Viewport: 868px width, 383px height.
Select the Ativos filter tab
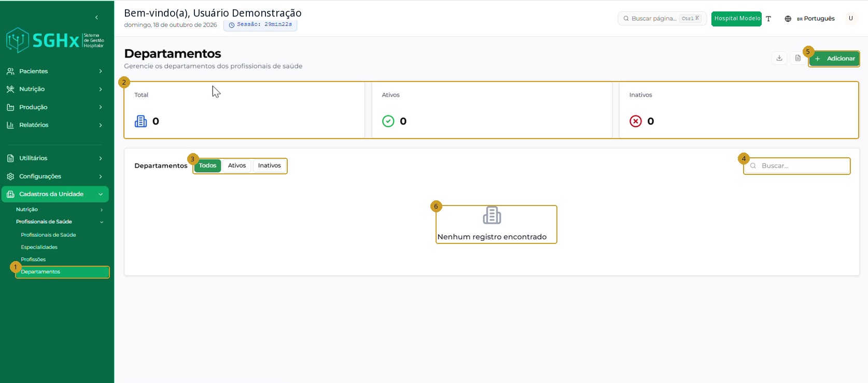click(237, 166)
